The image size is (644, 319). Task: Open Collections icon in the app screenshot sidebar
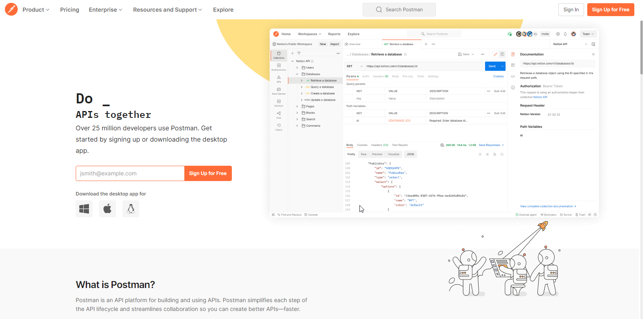279,55
